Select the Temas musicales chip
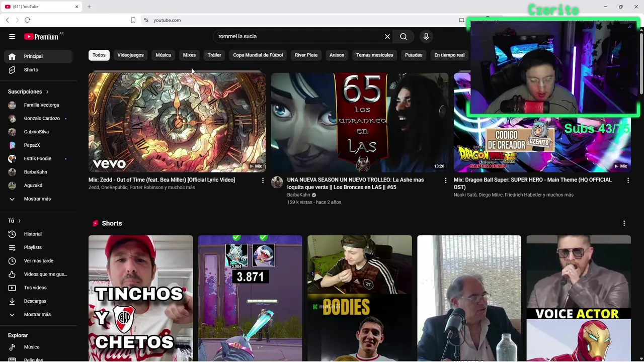Image resolution: width=644 pixels, height=362 pixels. point(374,55)
